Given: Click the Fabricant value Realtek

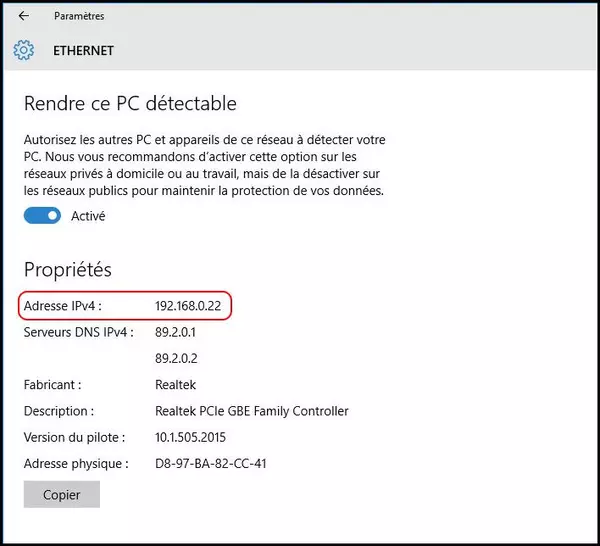Looking at the screenshot, I should coord(176,384).
